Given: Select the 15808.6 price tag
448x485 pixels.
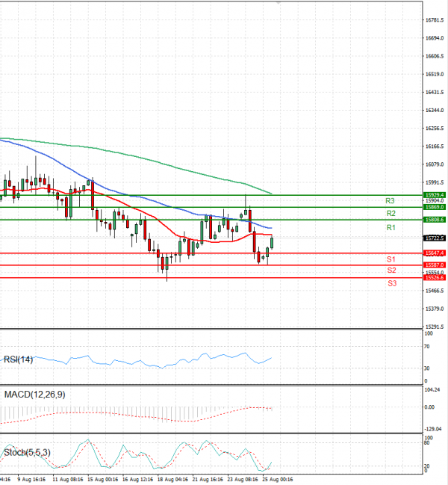Looking at the screenshot, I should [x=435, y=220].
